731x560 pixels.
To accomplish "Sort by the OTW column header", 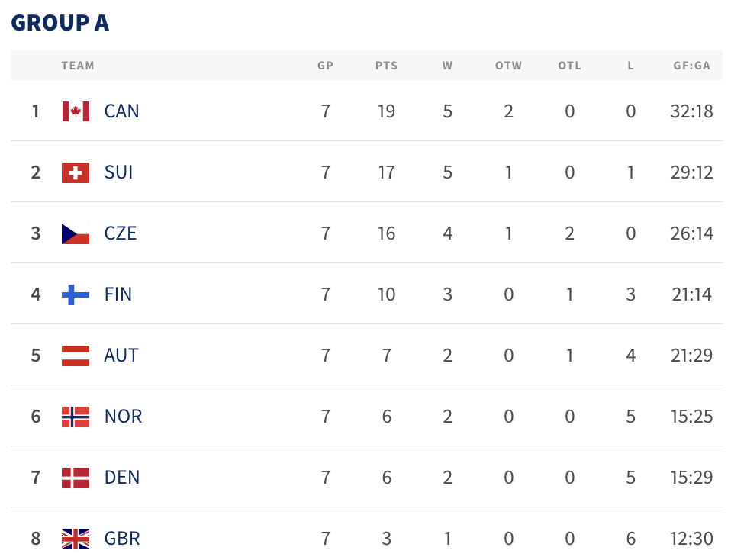I will click(509, 66).
